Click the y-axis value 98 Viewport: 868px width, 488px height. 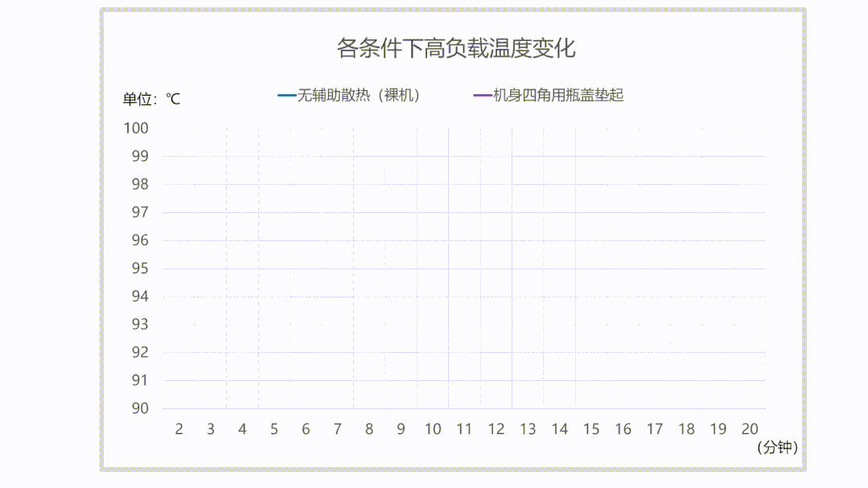(x=140, y=184)
